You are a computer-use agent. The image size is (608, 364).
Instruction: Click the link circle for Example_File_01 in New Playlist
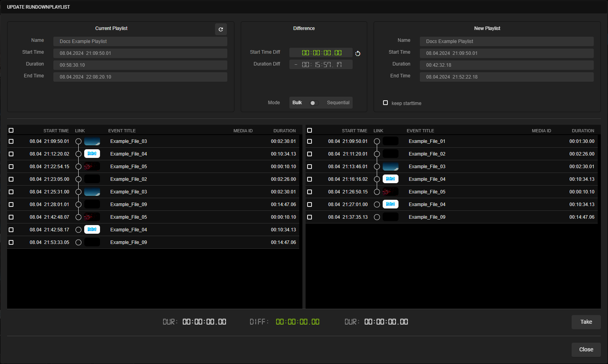coord(376,141)
